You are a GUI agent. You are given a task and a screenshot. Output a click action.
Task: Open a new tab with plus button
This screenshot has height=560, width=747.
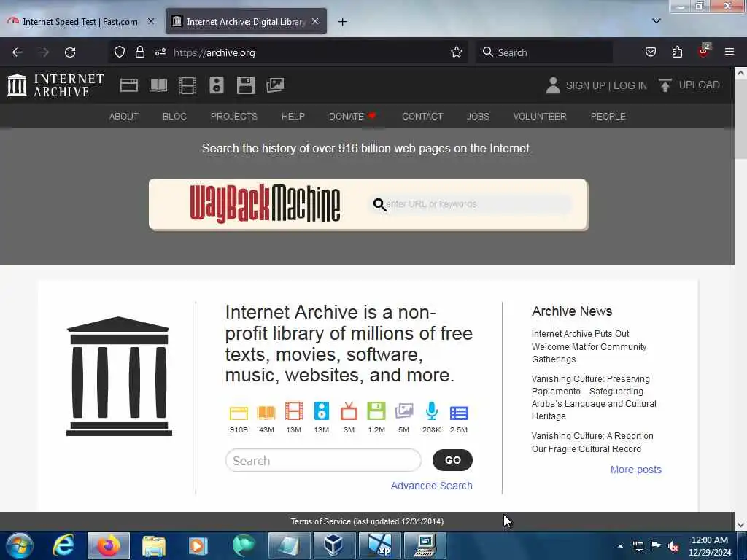[343, 21]
